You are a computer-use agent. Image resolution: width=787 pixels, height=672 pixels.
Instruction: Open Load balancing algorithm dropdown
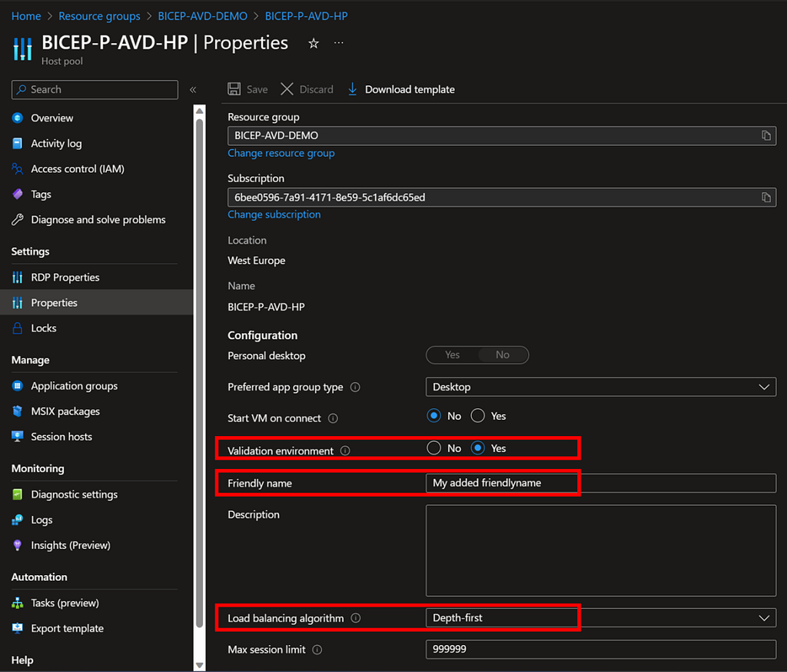point(601,618)
